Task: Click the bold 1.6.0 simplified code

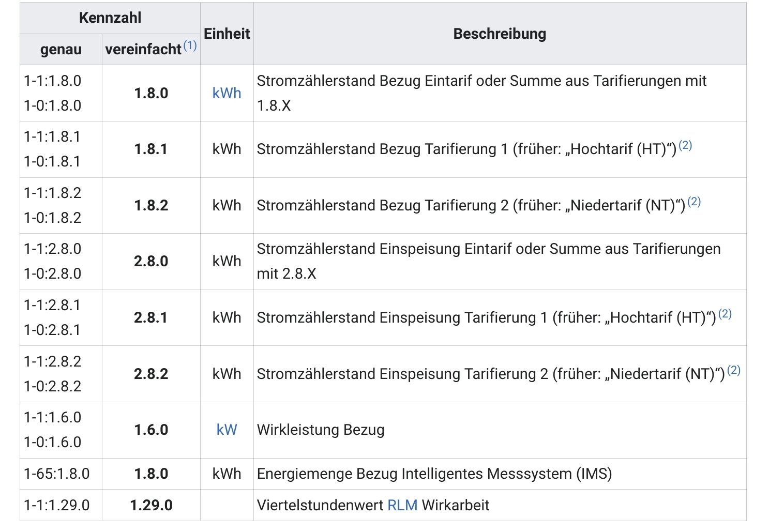Action: 151,430
